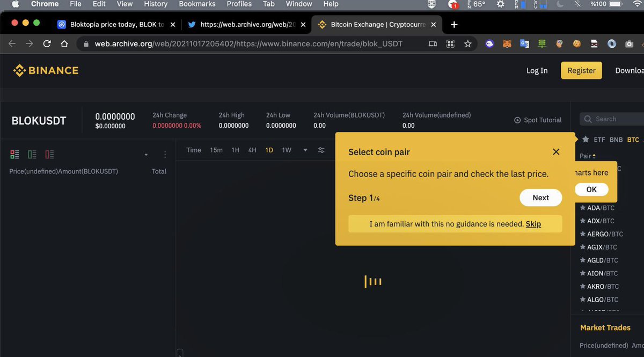Open chart settings with the sliders icon
This screenshot has height=357, width=644.
(321, 151)
